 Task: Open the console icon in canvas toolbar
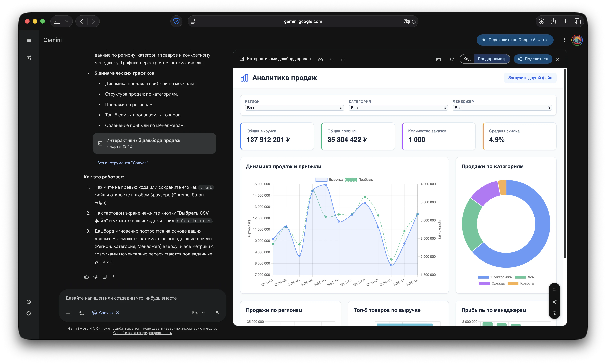pos(438,59)
